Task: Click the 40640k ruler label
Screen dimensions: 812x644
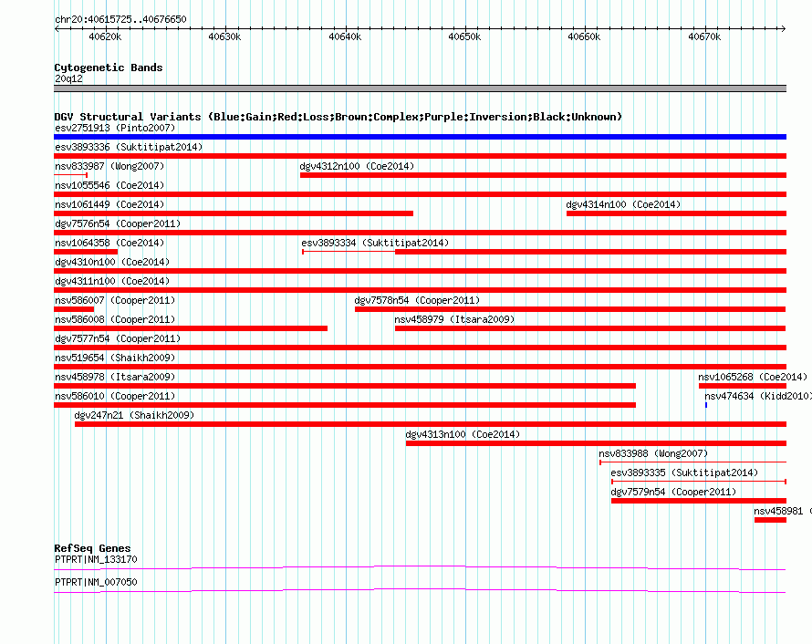Action: (345, 36)
